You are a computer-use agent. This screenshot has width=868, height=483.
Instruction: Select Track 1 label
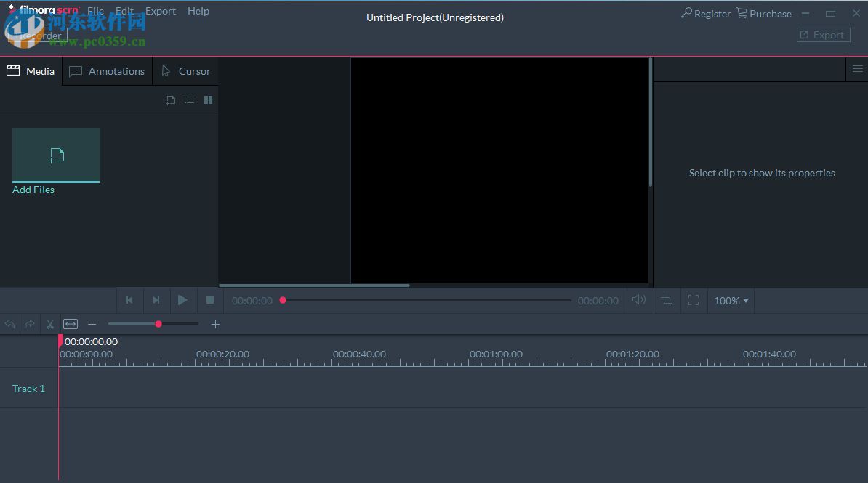point(28,389)
